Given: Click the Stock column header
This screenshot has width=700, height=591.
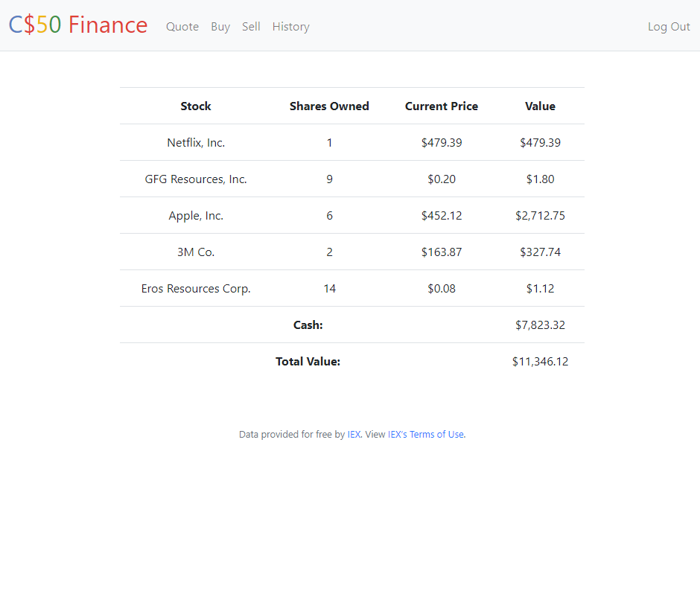Looking at the screenshot, I should point(196,106).
